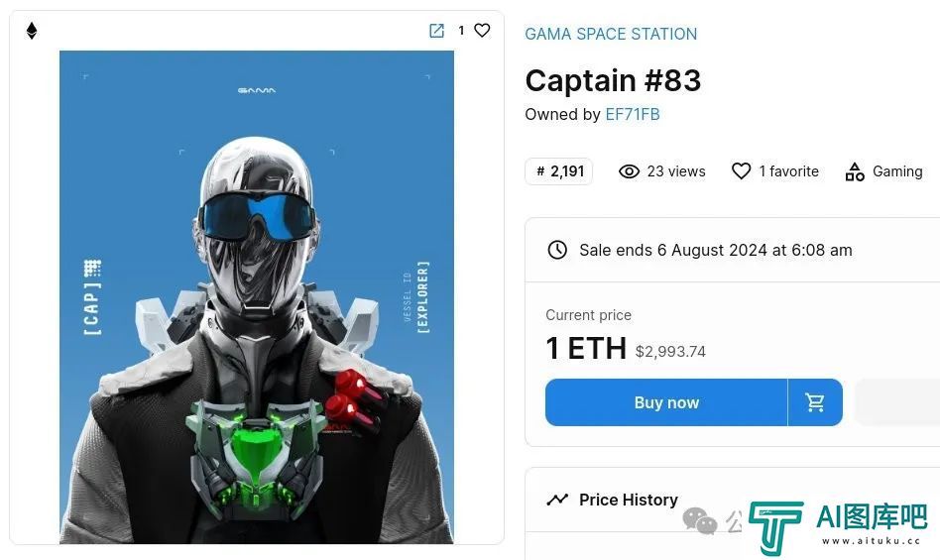
Task: Click the favorite count number beside the heart
Action: [461, 31]
